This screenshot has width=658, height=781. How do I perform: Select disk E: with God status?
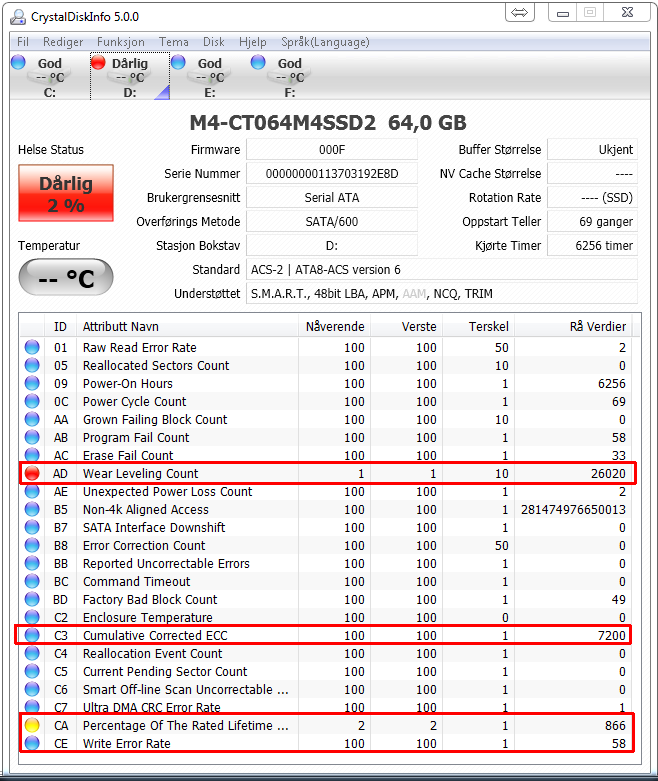(x=210, y=77)
